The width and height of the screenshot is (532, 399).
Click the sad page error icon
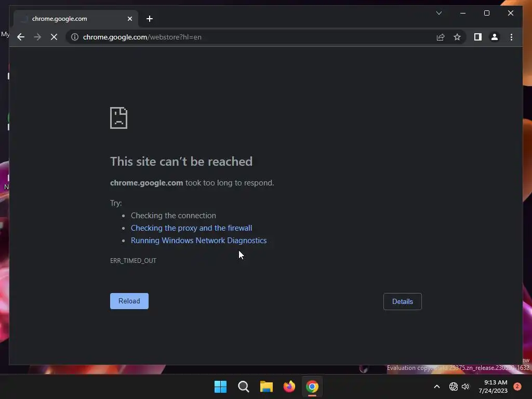coord(119,118)
